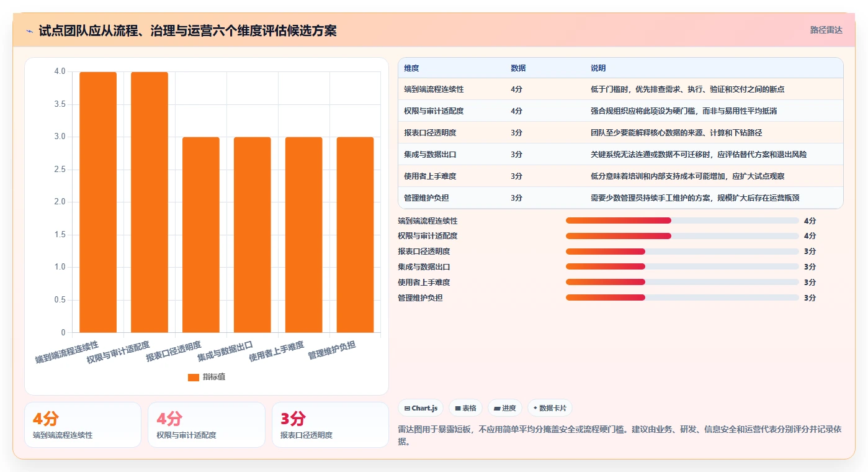Click the progress bar for 端到端流程连续性

tap(682, 220)
